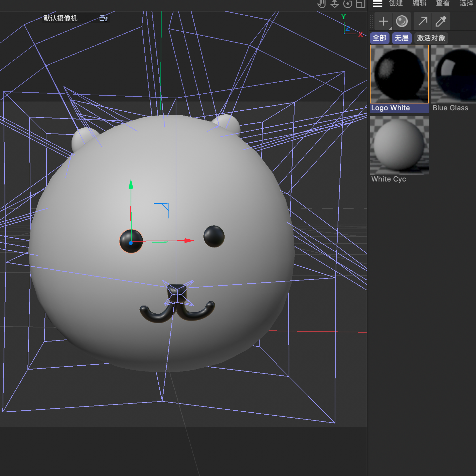Select the viewport pan hand icon

(x=322, y=4)
